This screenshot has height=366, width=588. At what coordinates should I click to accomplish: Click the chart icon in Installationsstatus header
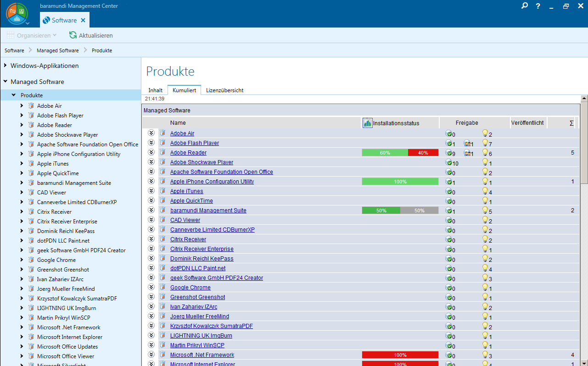(x=367, y=123)
